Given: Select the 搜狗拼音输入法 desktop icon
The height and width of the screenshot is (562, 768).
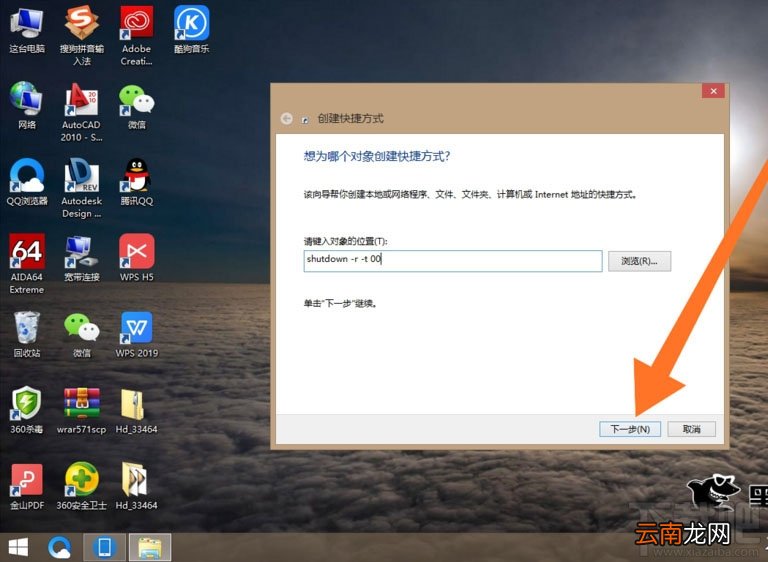Looking at the screenshot, I should click(82, 35).
